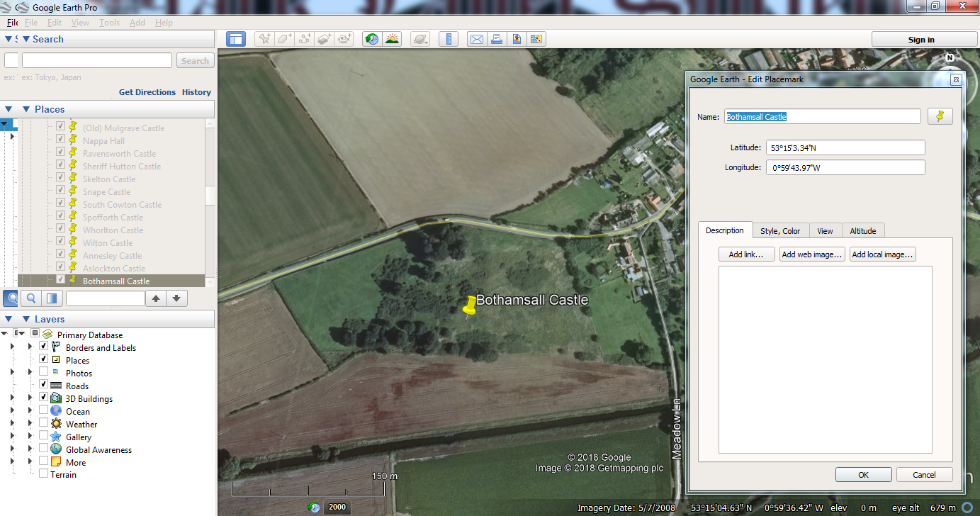Enable the Weather layer checkbox
980x516 pixels.
click(x=44, y=424)
